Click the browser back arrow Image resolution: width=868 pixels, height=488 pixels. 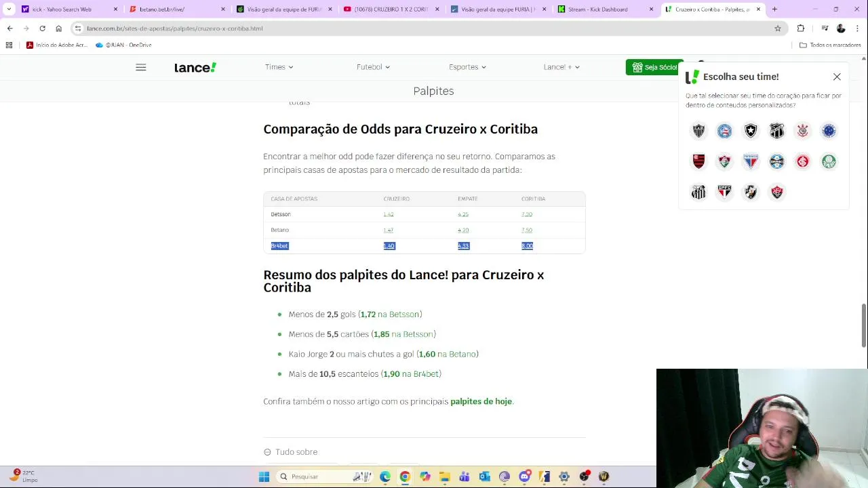(9, 28)
